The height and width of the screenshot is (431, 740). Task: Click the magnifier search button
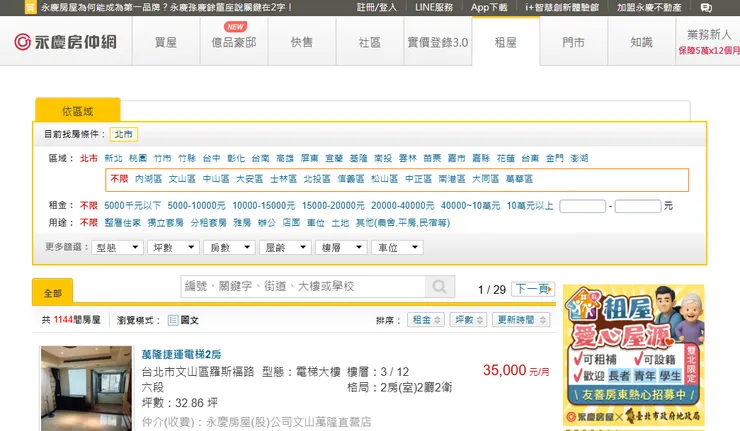tap(439, 287)
